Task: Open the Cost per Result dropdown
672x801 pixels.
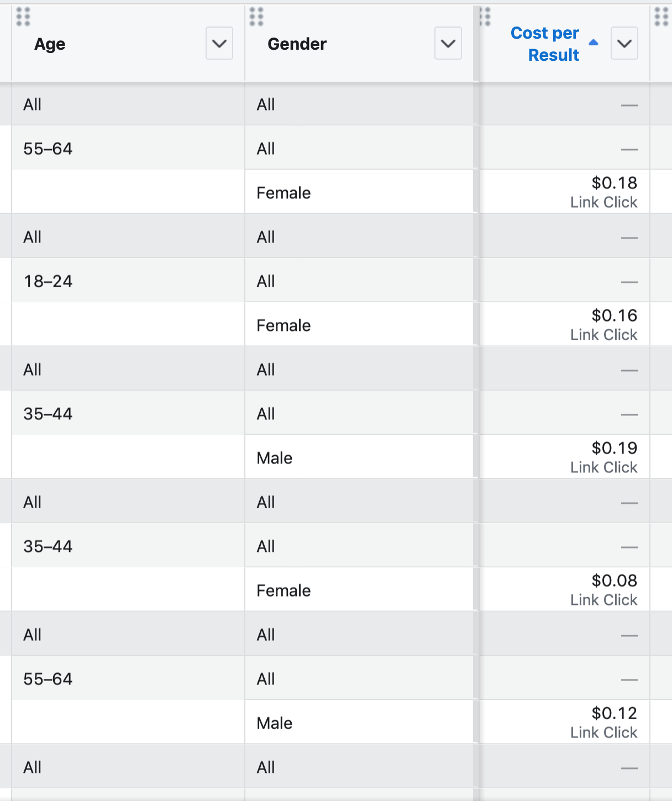Action: [624, 43]
